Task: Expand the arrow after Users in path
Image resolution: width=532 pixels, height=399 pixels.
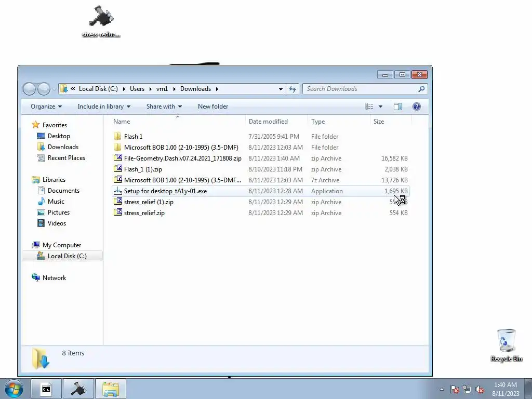Action: point(150,89)
